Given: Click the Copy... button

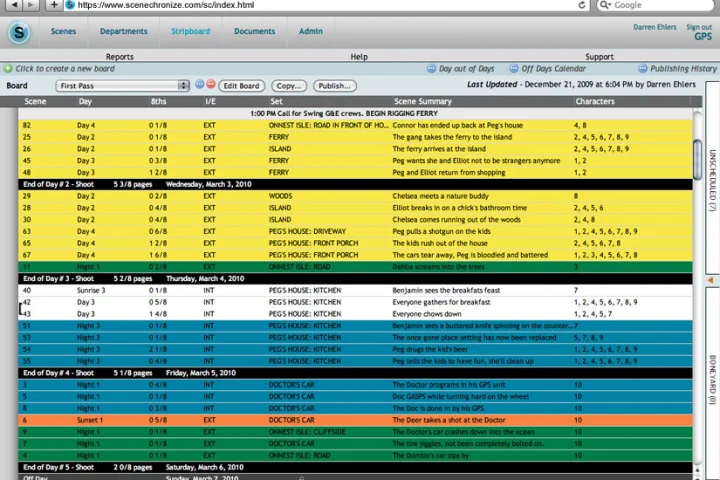Looking at the screenshot, I should [x=289, y=86].
